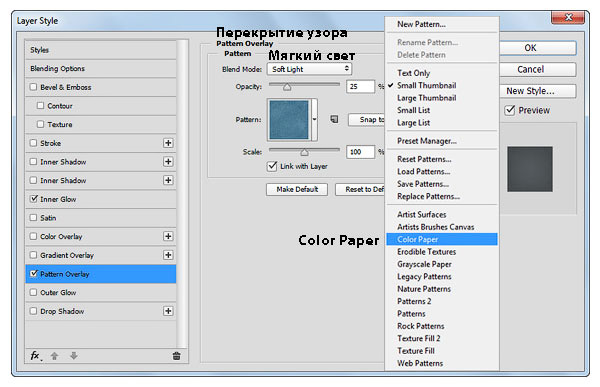Screen dimensions: 600x387
Task: Expand the pattern picker arrow
Action: (314, 119)
